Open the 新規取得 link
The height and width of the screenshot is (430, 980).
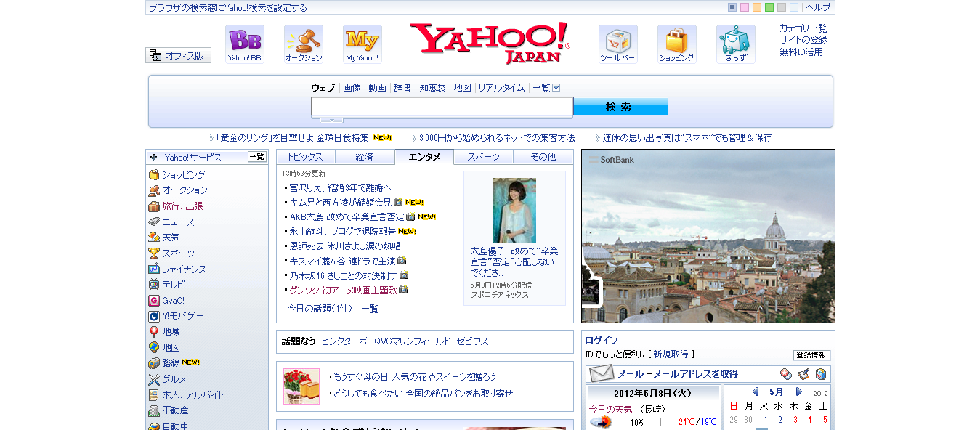point(671,354)
